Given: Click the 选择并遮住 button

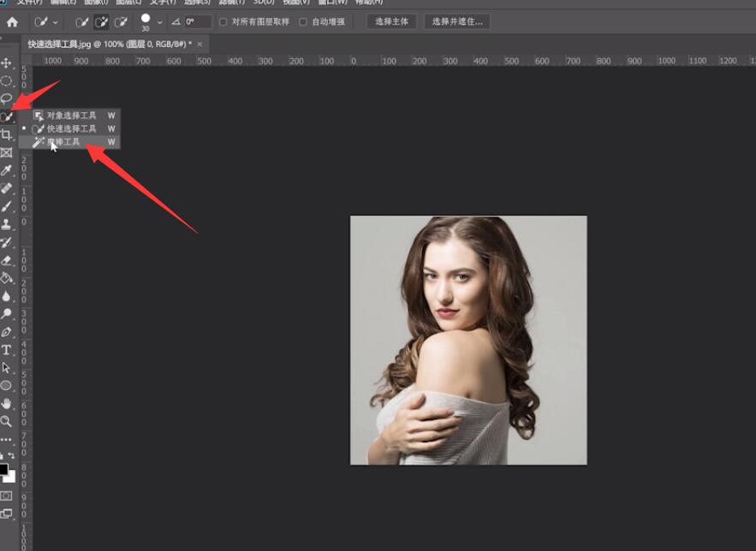Looking at the screenshot, I should (457, 21).
